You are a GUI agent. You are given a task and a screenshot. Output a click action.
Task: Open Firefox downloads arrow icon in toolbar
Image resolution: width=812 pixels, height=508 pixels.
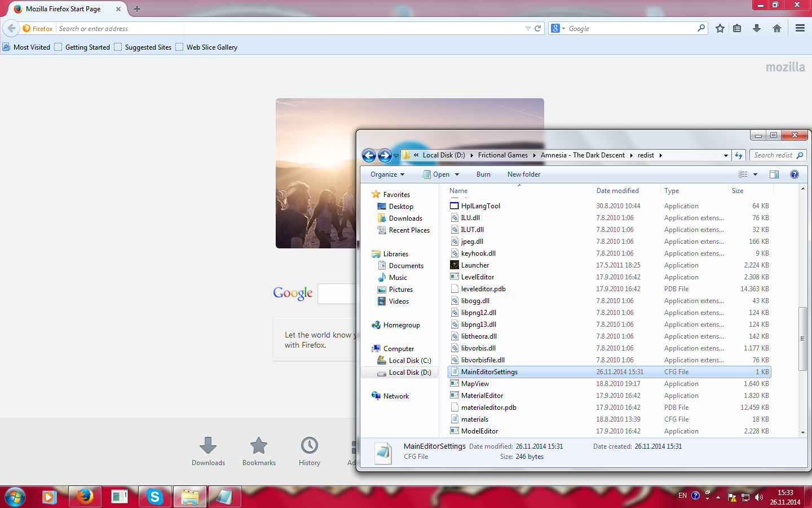coord(757,28)
